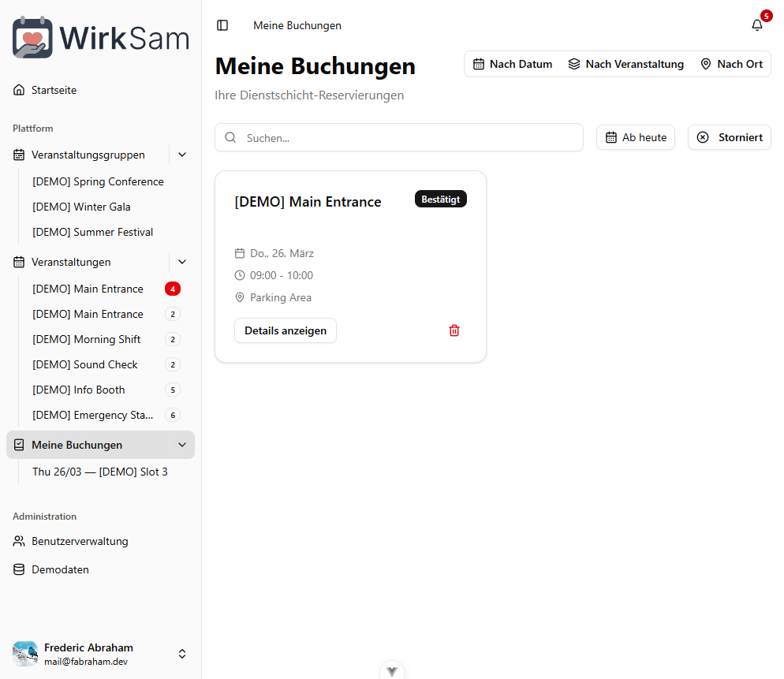Image resolution: width=784 pixels, height=679 pixels.
Task: Delete booking with red trash icon
Action: (454, 330)
